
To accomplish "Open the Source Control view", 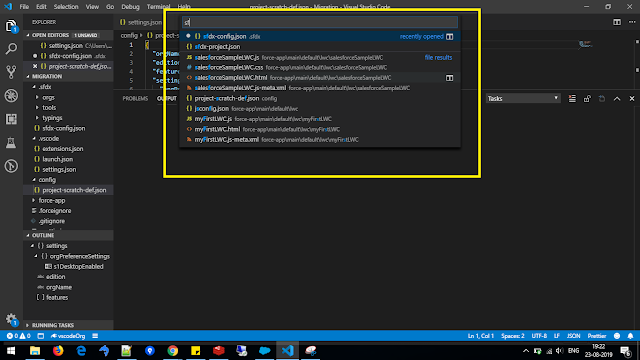I will click(11, 72).
